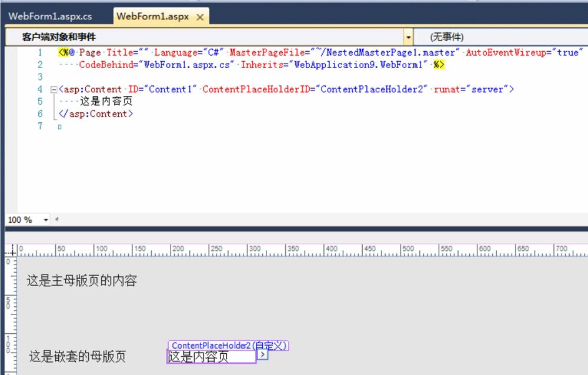Select the ContentPlaceHolder2 (自定义) label

228,346
